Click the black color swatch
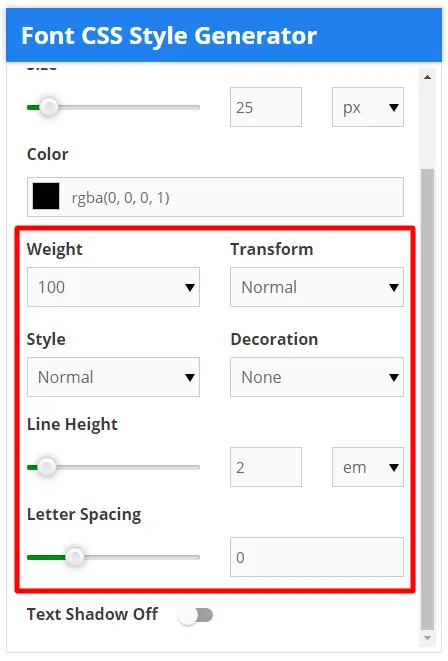The image size is (448, 661). (46, 196)
